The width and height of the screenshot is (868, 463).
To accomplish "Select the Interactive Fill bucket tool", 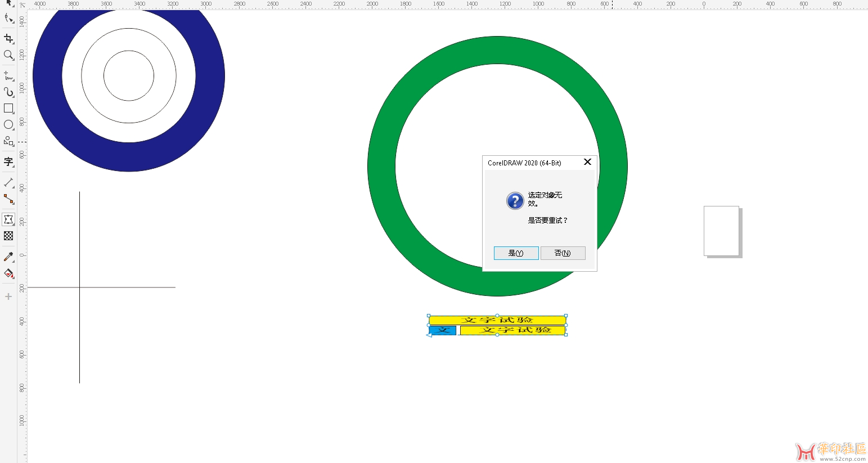I will (8, 273).
